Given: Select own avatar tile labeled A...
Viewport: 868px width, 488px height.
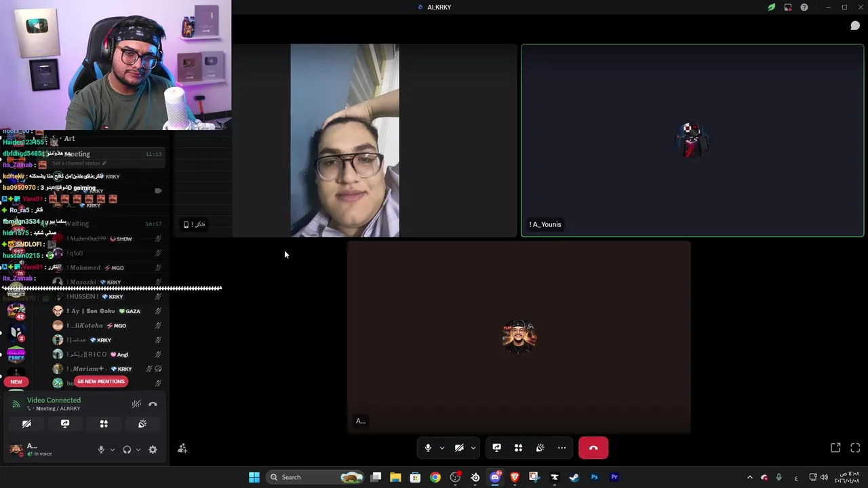Looking at the screenshot, I should (519, 337).
